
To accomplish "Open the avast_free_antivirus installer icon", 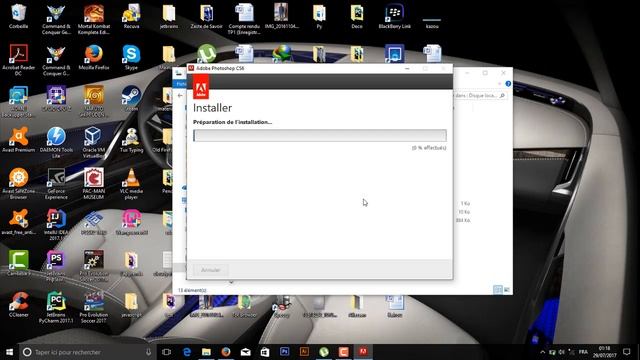I will [x=18, y=222].
